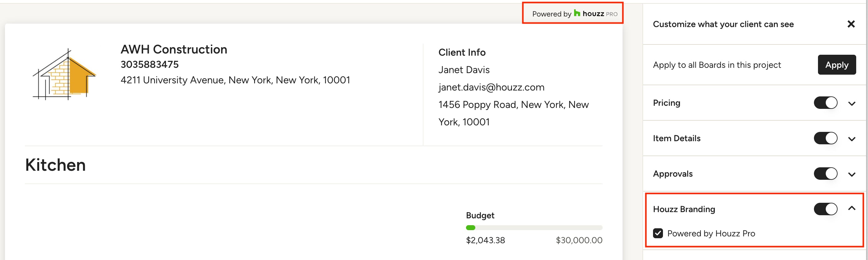Click the AWH Construction company name
868x260 pixels.
click(174, 49)
